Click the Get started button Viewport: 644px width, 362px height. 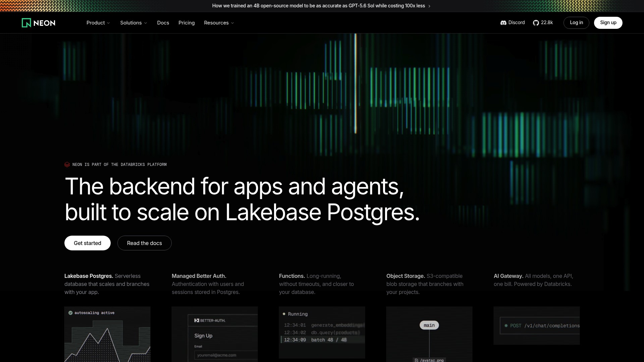pos(88,243)
